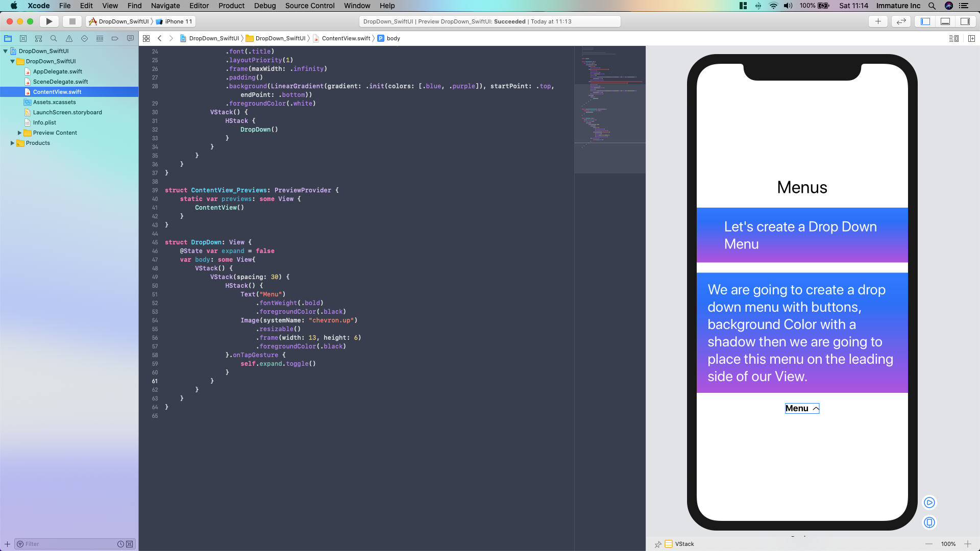Collapse the DropDown_SwiftUI project root
The height and width of the screenshot is (551, 980).
click(5, 51)
